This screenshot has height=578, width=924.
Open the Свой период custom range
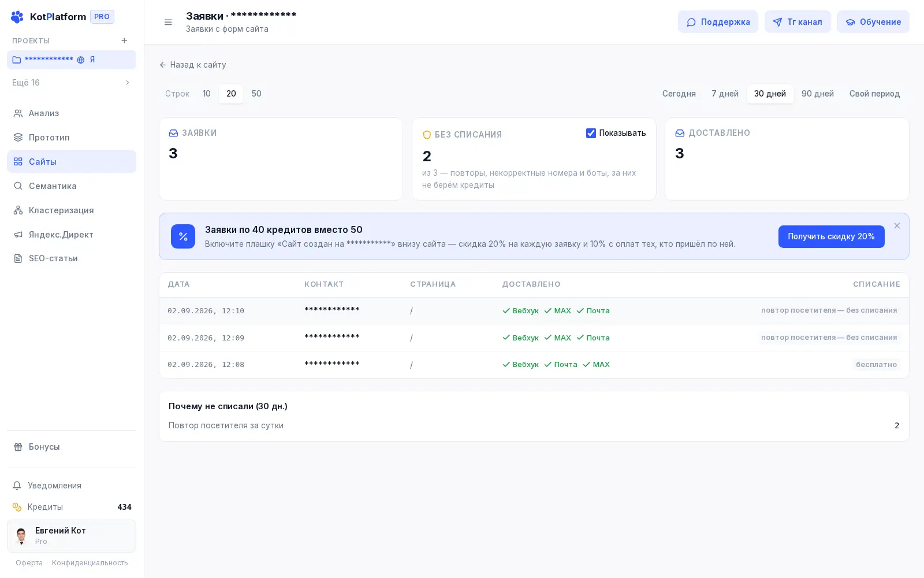tap(874, 94)
